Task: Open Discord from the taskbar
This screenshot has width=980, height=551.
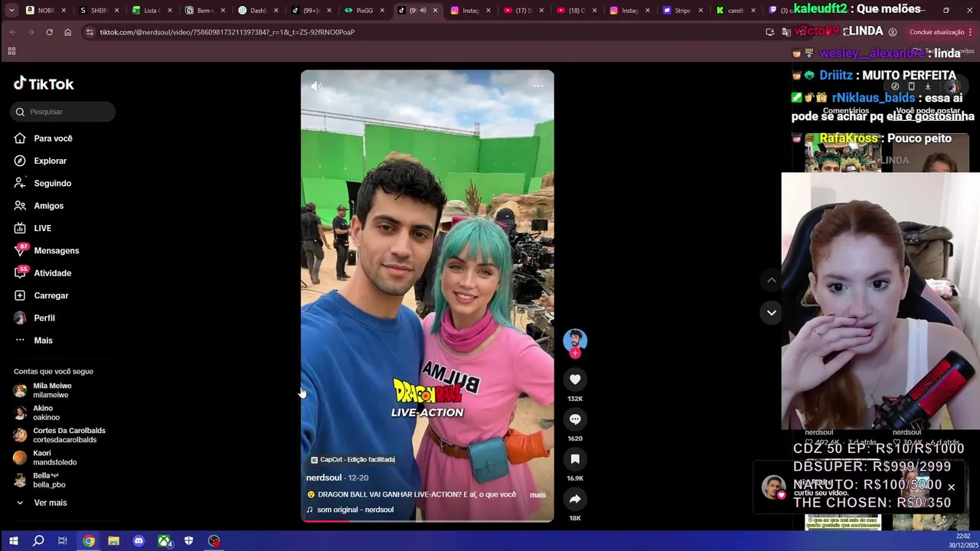Action: click(139, 541)
